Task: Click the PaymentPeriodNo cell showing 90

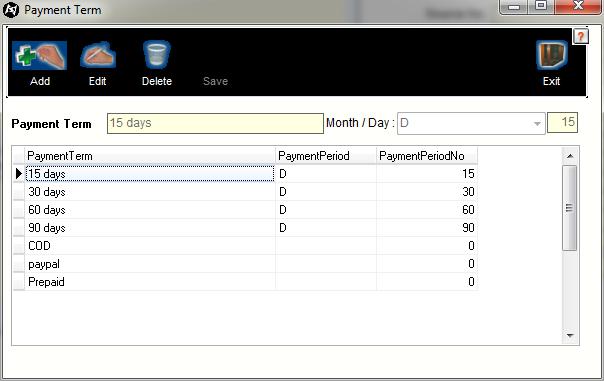Action: pos(427,228)
